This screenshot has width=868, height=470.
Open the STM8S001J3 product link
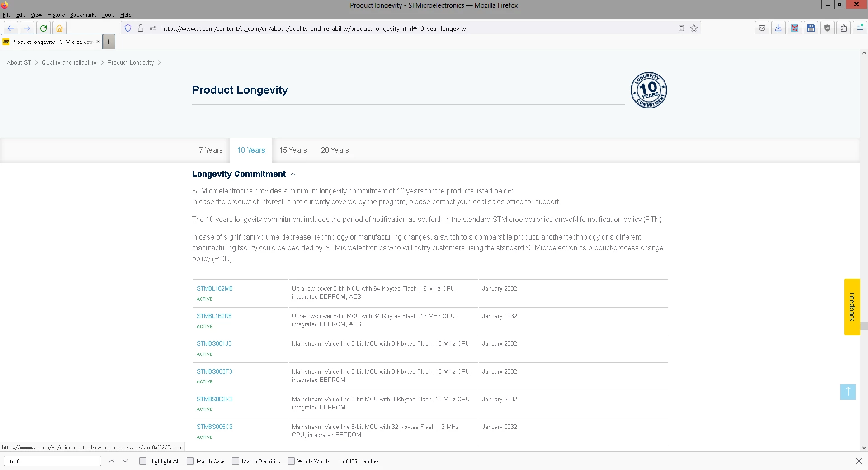coord(214,343)
